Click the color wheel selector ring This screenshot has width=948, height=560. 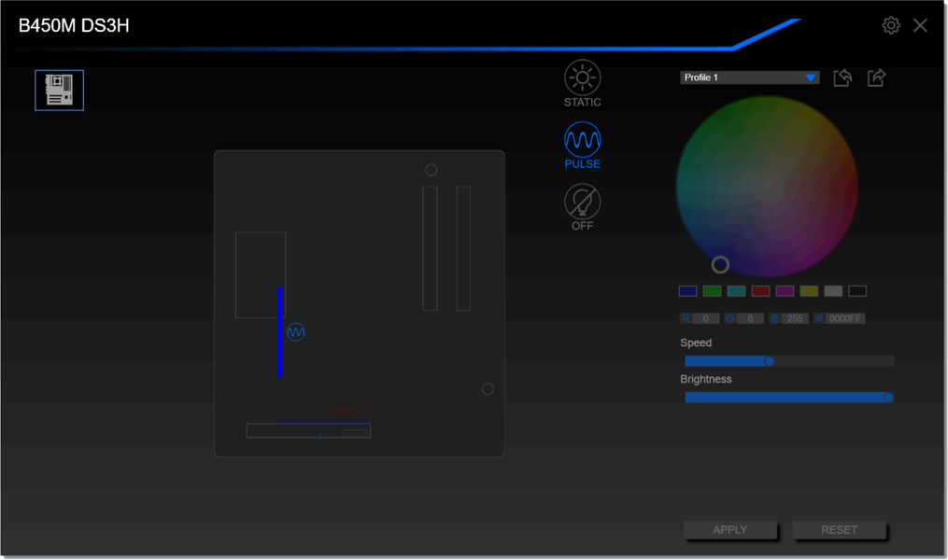point(720,264)
